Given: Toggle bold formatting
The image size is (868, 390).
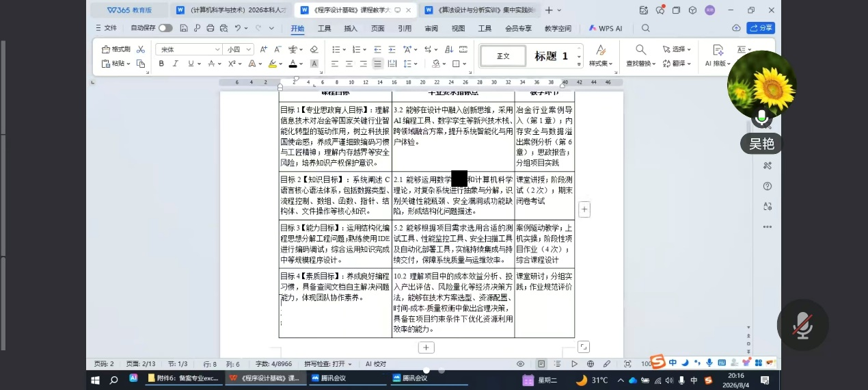Looking at the screenshot, I should point(161,64).
